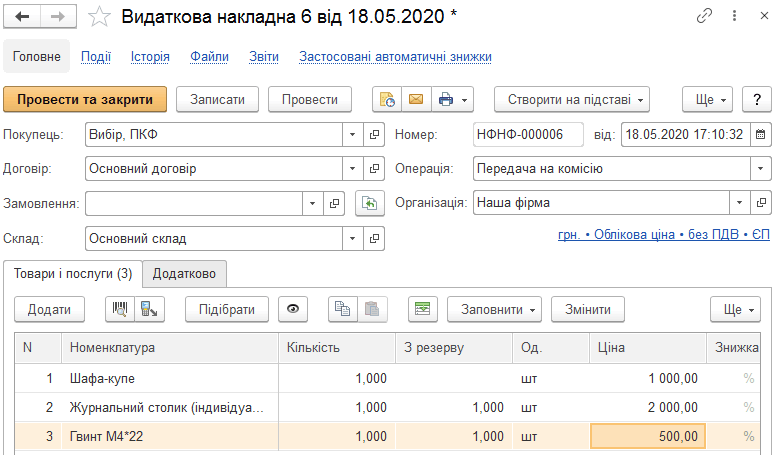
Task: Copy link to document via chain icon
Action: (x=704, y=16)
